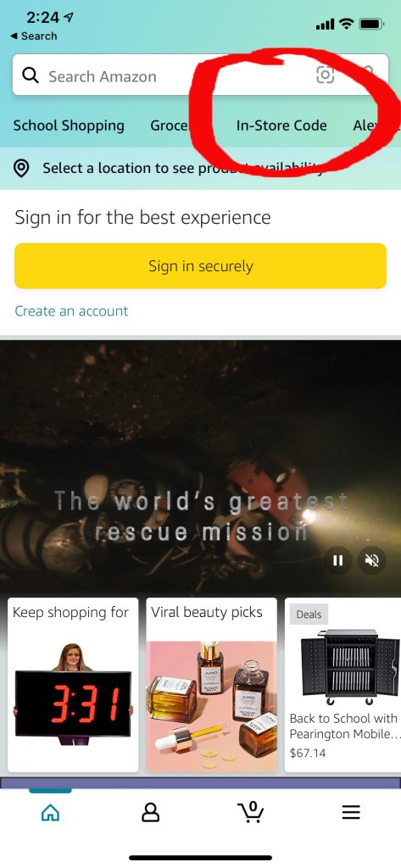Select the In-Store Code tab
401x868 pixels.
(x=281, y=125)
